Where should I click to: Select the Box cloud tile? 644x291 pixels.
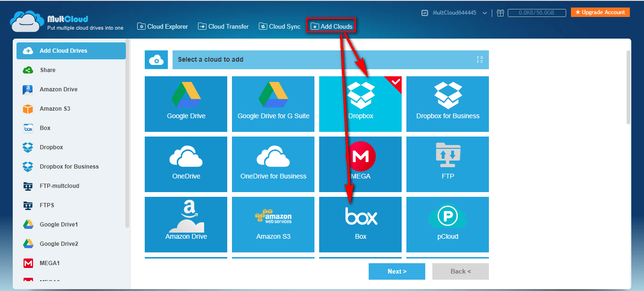point(360,225)
